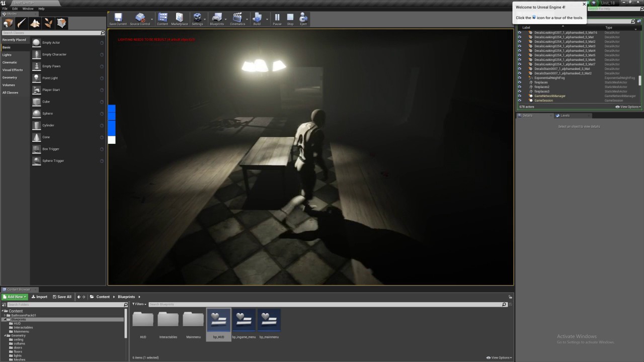Click the Import button

39,297
